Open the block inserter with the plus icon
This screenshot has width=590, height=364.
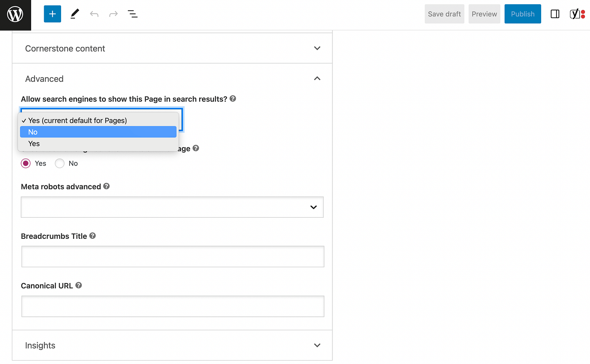52,14
